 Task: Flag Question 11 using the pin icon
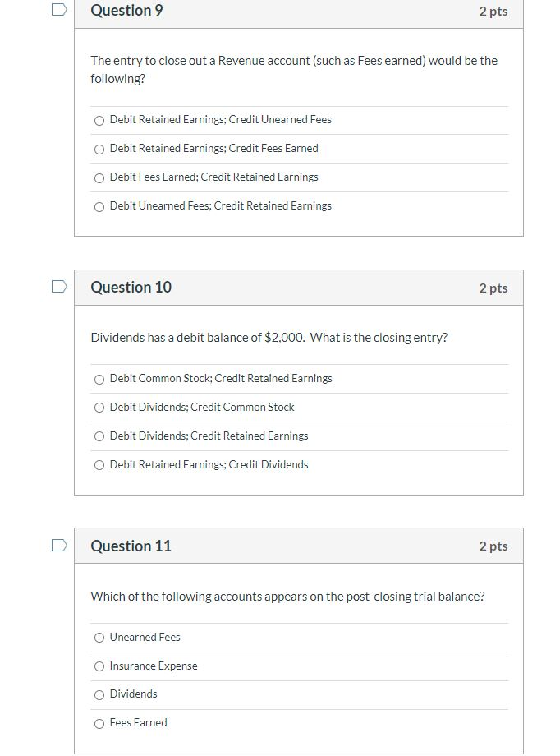(x=57, y=544)
